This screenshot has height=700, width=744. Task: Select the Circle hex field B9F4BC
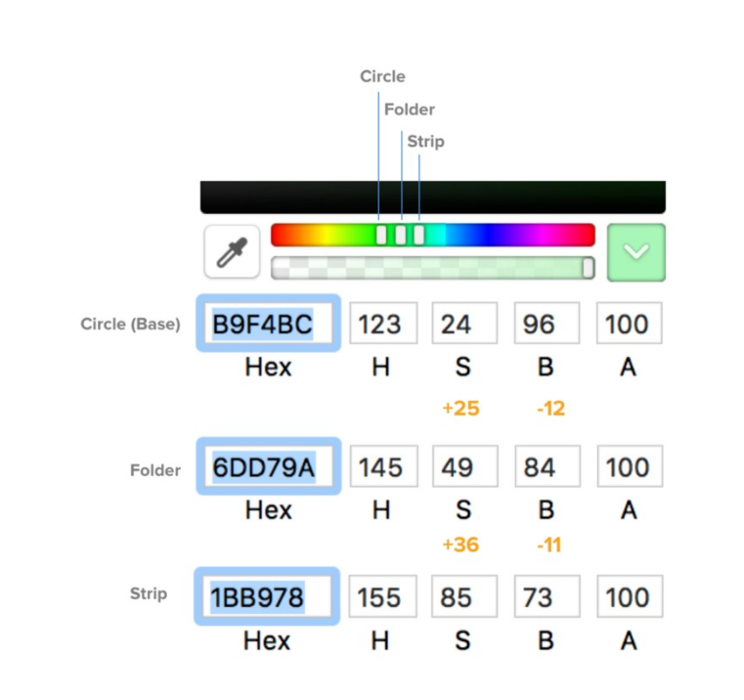tap(269, 324)
